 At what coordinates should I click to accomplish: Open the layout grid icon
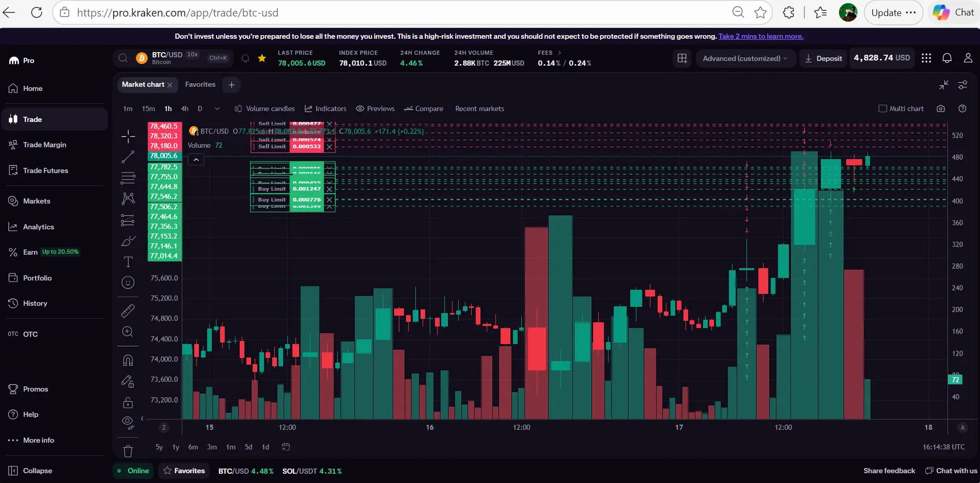tap(682, 58)
